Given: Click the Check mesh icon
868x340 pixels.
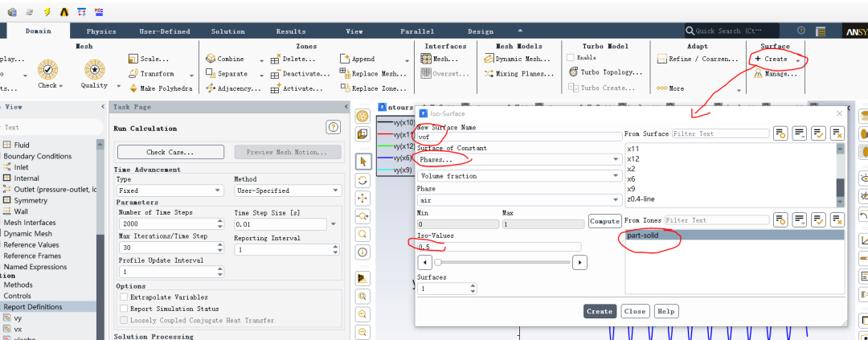Looking at the screenshot, I should [47, 70].
